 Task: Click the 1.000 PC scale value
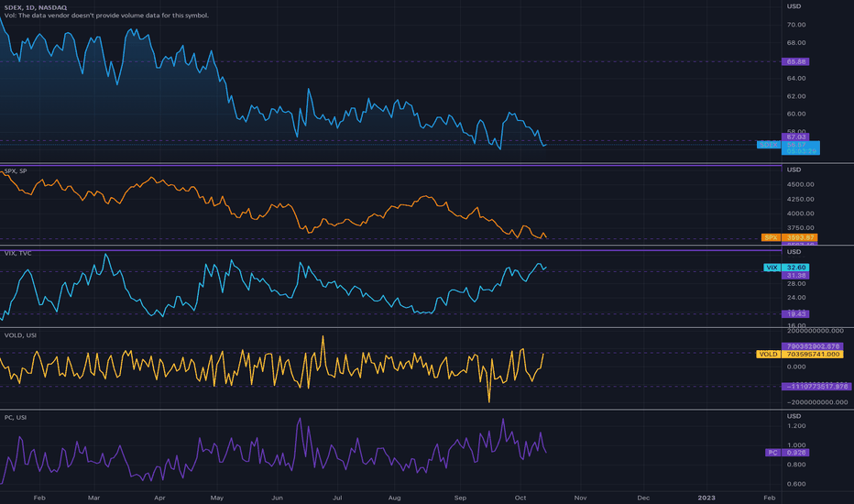coord(795,445)
